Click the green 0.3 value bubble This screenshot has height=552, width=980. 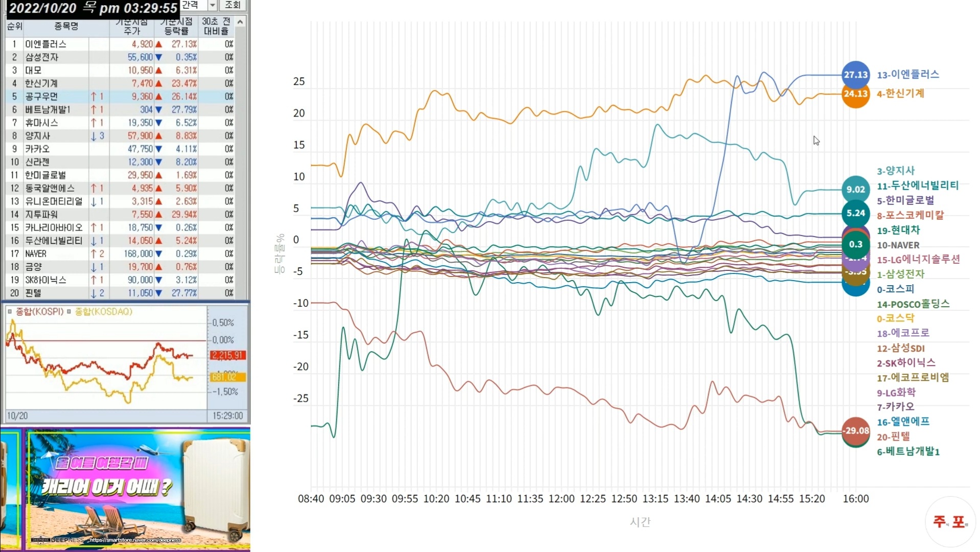(x=855, y=245)
